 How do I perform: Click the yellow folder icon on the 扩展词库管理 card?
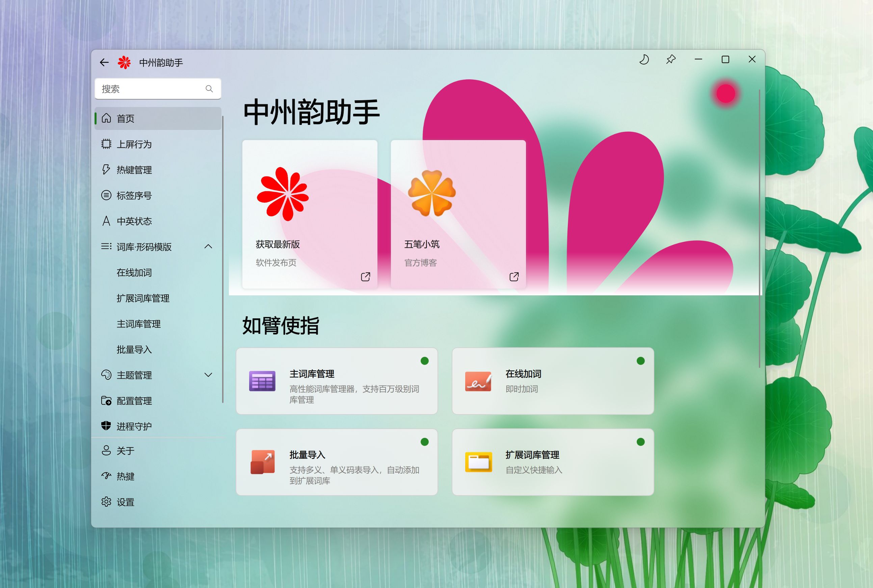click(x=479, y=462)
